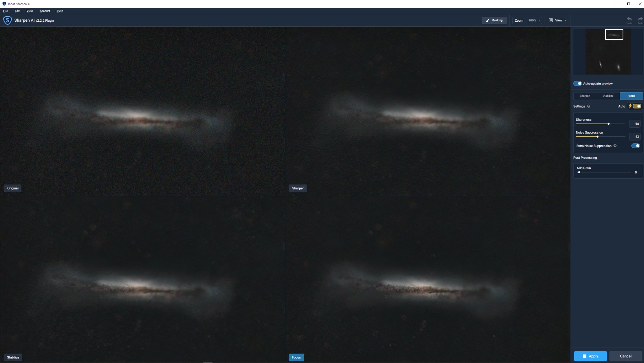Toggle Auto-update preview switch

click(578, 84)
